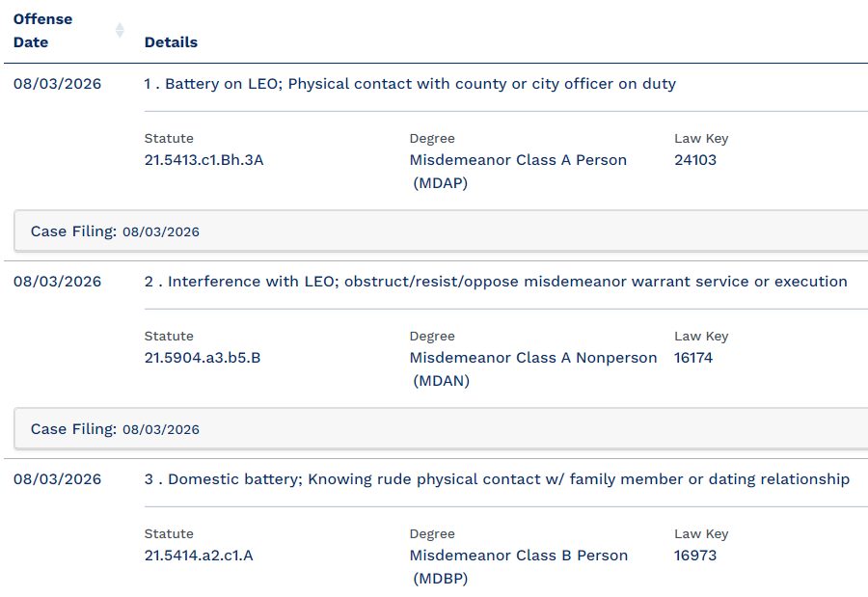The height and width of the screenshot is (597, 868).
Task: Select charge 3 Domestic battery description
Action: point(497,479)
